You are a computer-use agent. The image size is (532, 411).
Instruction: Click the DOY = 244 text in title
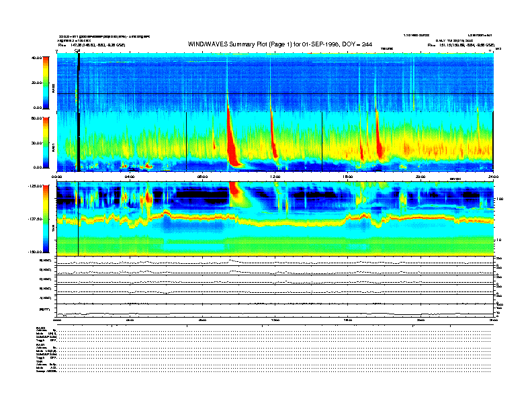click(x=357, y=44)
